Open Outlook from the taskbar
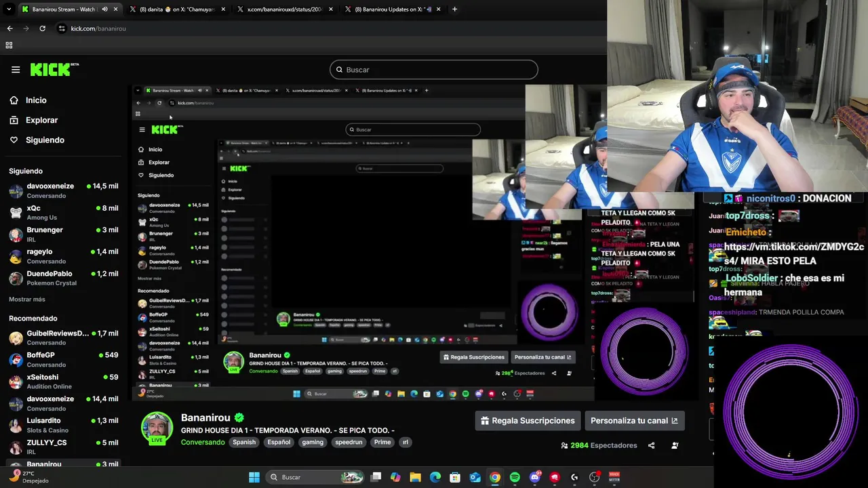 click(475, 477)
